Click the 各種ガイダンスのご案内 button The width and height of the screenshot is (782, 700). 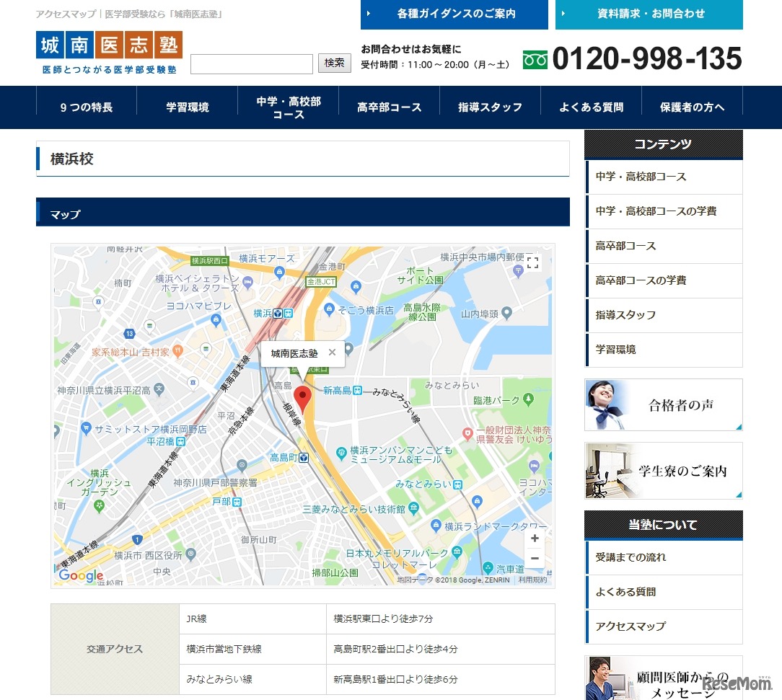454,14
